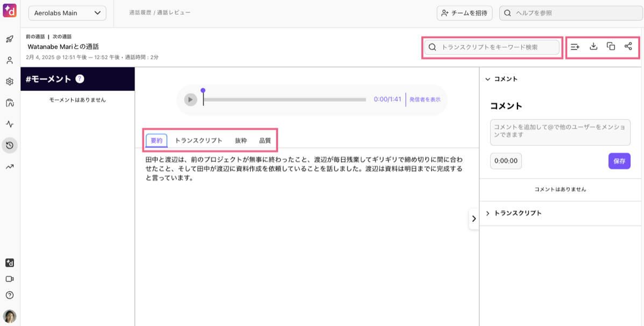Open the help question mark in sidebar
The image size is (644, 326).
[x=10, y=295]
